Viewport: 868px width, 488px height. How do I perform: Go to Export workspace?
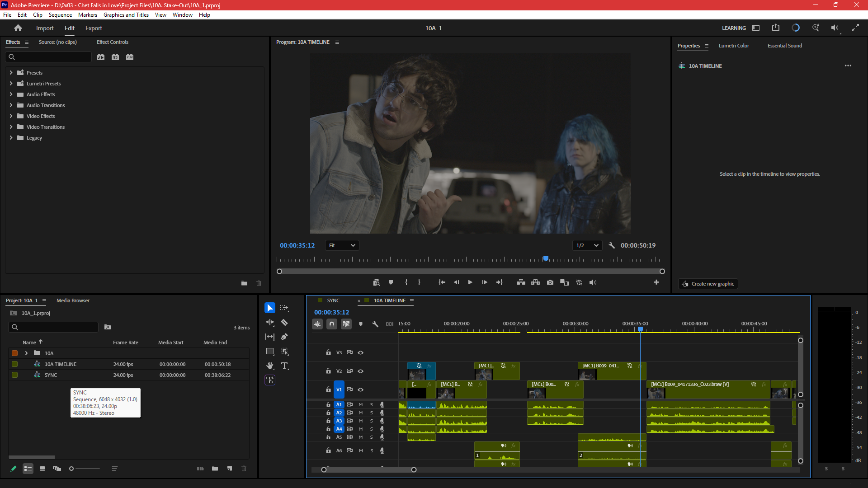(x=94, y=28)
